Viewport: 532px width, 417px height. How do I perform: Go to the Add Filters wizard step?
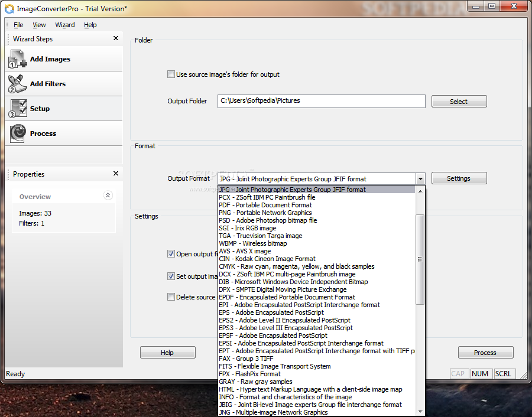pyautogui.click(x=64, y=84)
